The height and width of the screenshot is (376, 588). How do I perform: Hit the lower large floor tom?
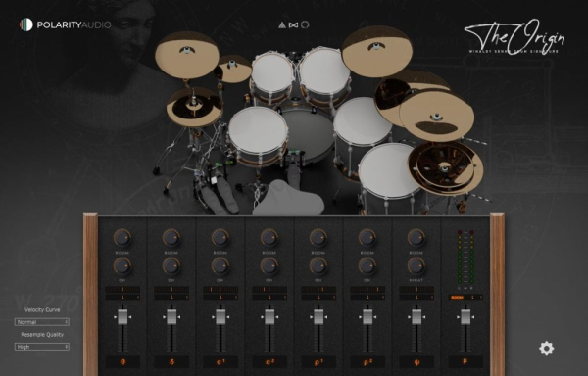[x=388, y=170]
